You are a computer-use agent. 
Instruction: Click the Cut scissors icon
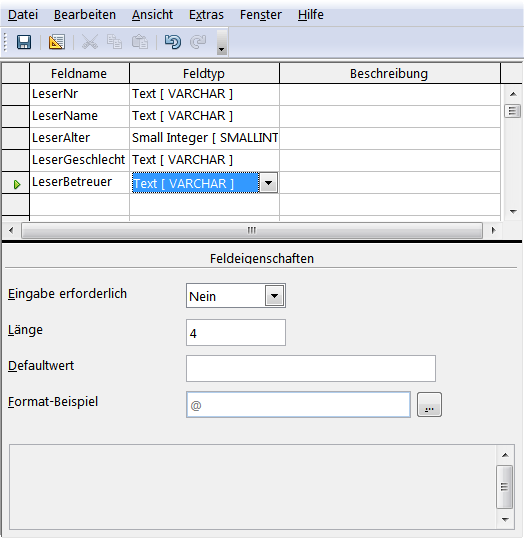point(90,42)
